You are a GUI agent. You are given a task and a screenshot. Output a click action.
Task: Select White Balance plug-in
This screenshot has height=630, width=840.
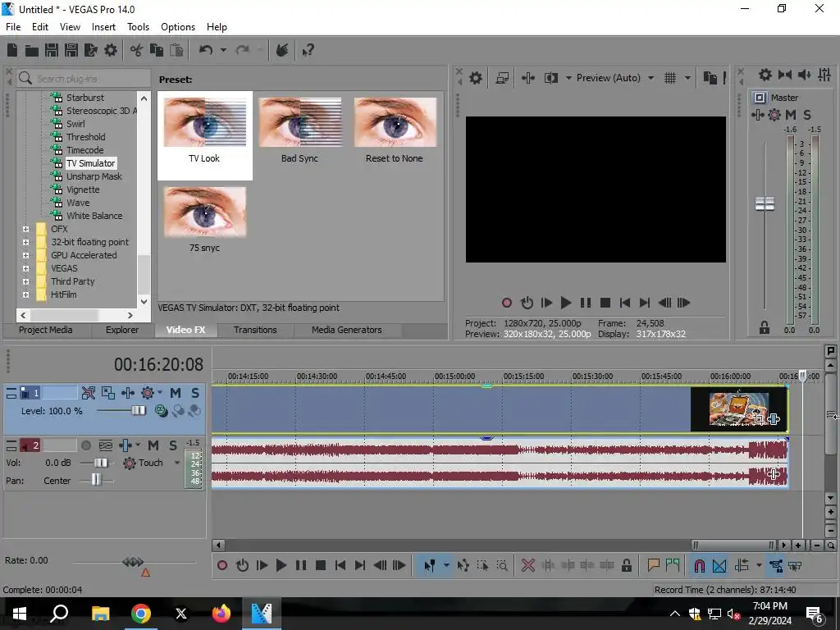click(x=94, y=216)
